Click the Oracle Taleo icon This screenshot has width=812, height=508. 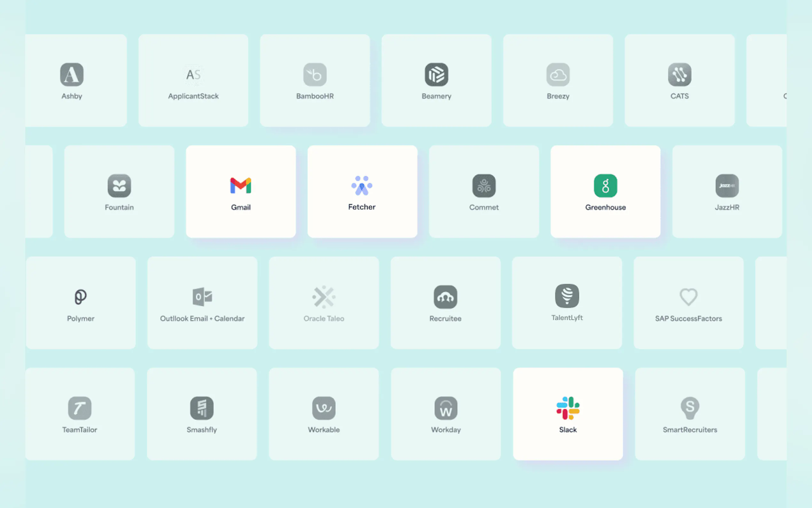pos(324,297)
